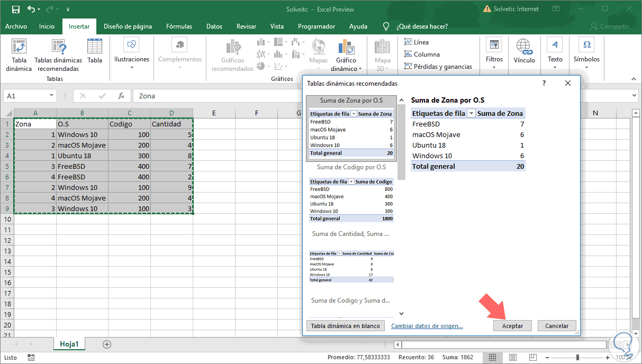
Task: Open the Tabla dinámica tool
Action: coord(19,55)
